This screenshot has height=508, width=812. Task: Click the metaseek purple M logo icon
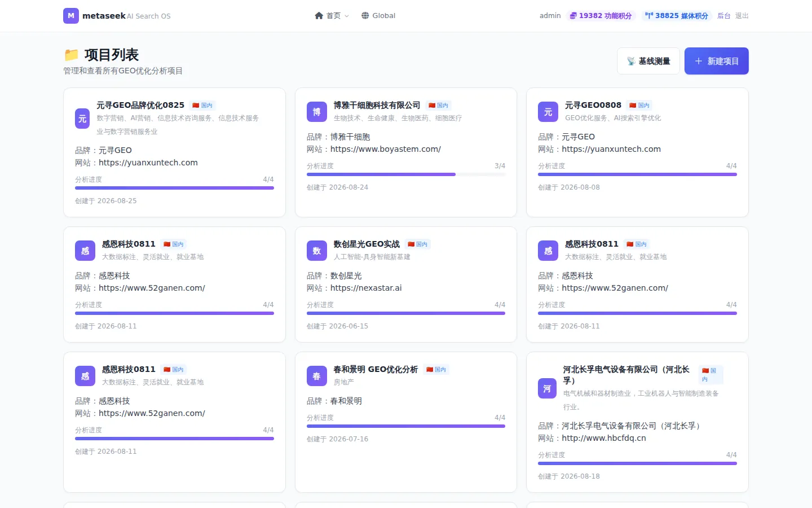pos(71,16)
